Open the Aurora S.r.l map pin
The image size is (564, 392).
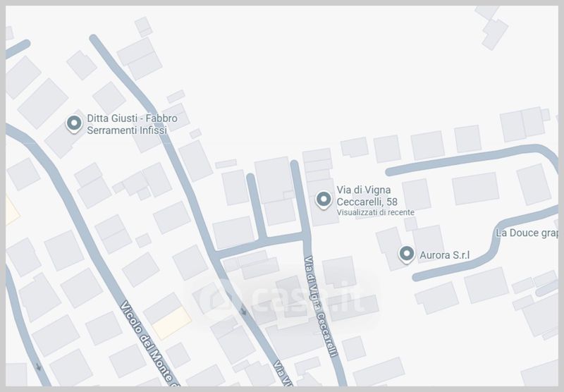[x=407, y=255]
